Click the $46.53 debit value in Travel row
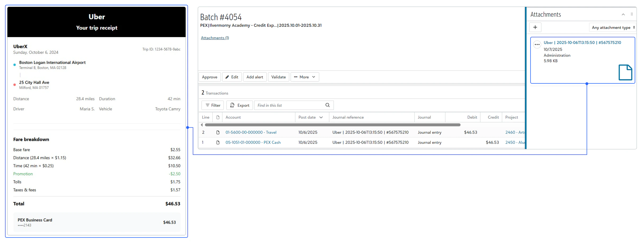Screen dimensions: 644x242 click(470, 132)
